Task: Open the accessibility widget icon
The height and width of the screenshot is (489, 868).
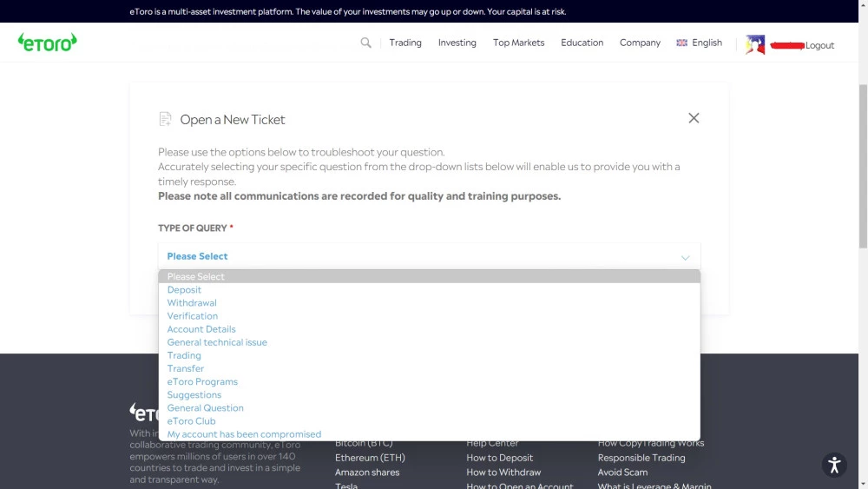Action: pyautogui.click(x=834, y=466)
